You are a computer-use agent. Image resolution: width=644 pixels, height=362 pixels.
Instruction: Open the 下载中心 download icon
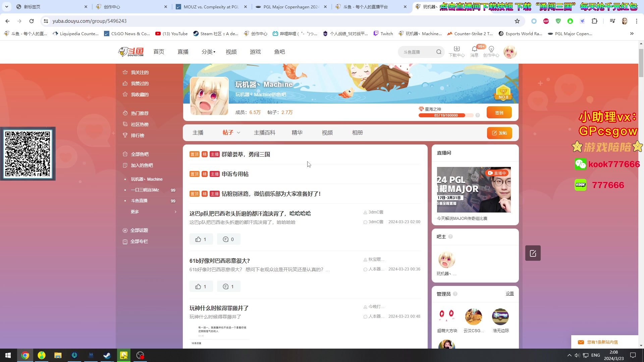457,52
